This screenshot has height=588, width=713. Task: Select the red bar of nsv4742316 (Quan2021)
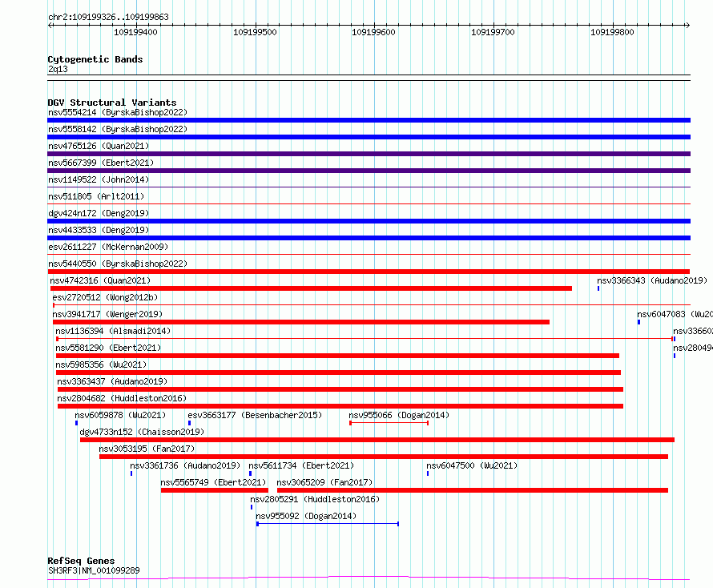[311, 288]
